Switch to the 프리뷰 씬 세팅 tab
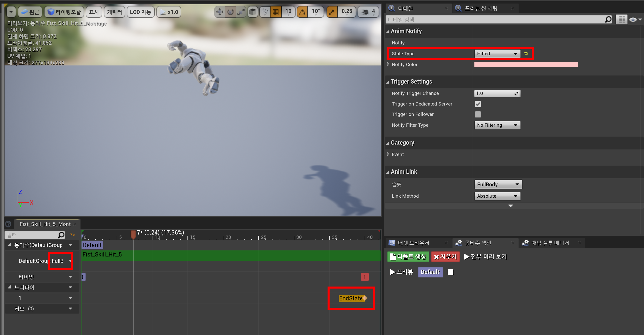 [481, 8]
